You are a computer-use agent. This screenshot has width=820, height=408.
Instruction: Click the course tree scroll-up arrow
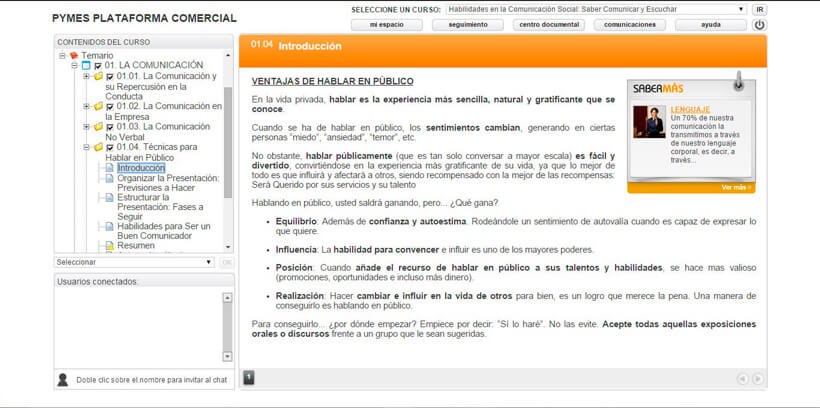(x=227, y=55)
